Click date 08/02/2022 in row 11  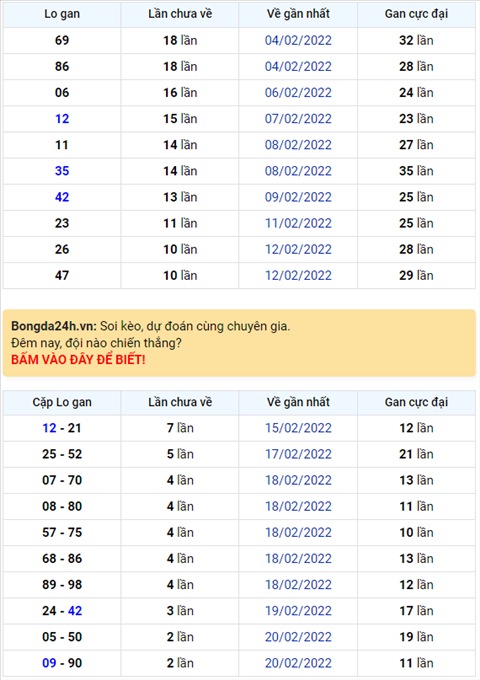point(298,144)
